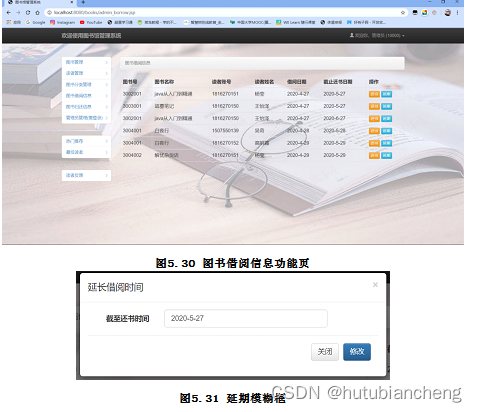Click the blue extend button for reader 1507550139
The image size is (477, 412).
(387, 131)
